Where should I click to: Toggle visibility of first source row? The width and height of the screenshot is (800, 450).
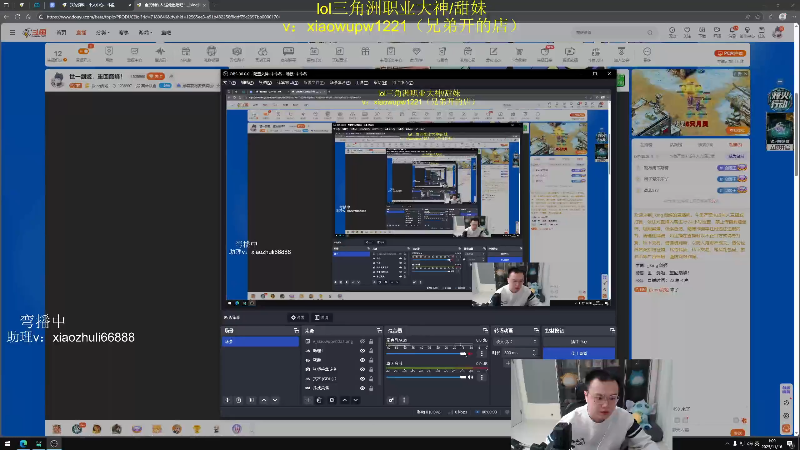pyautogui.click(x=362, y=341)
